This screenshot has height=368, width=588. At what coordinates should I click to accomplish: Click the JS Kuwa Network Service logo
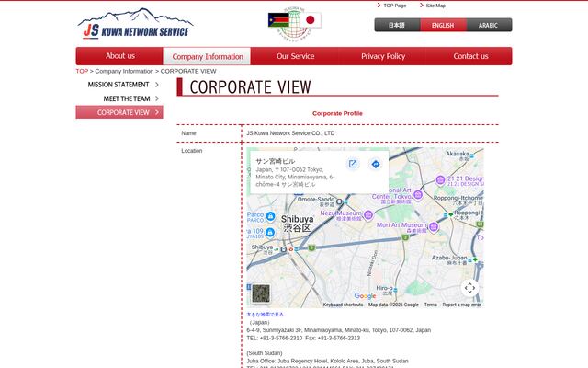point(135,23)
